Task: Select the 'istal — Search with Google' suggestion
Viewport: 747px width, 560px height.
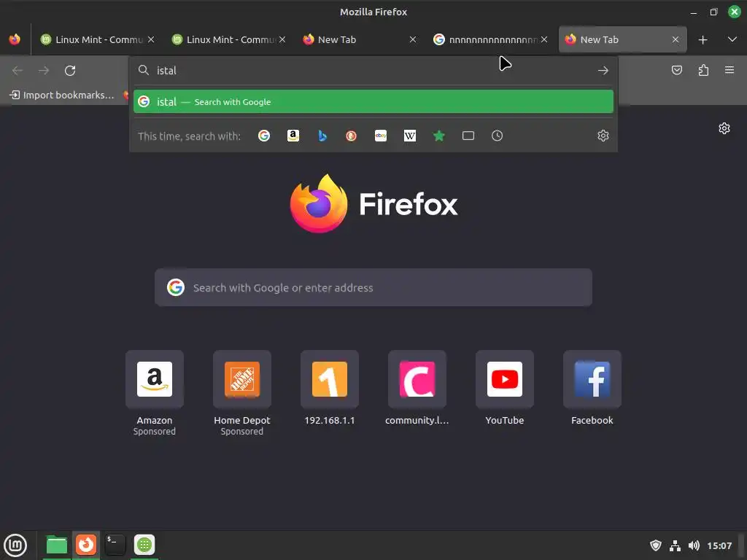Action: 373,101
